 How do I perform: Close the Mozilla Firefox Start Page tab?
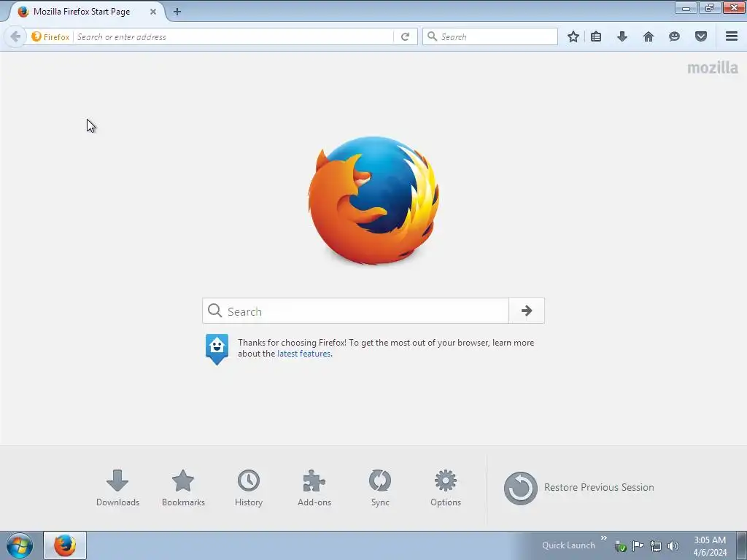pos(153,12)
